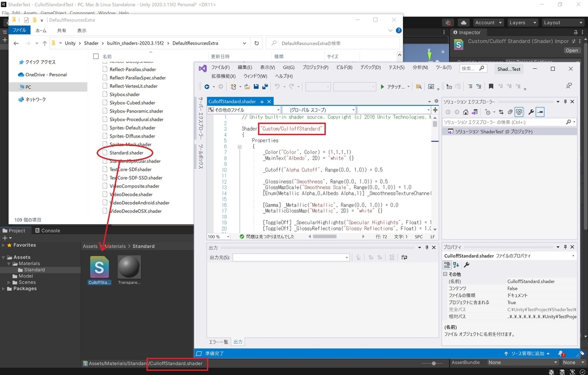Open the Explorer ホーム ribbon tab
Viewport: 588px width, 375px height.
point(41,30)
